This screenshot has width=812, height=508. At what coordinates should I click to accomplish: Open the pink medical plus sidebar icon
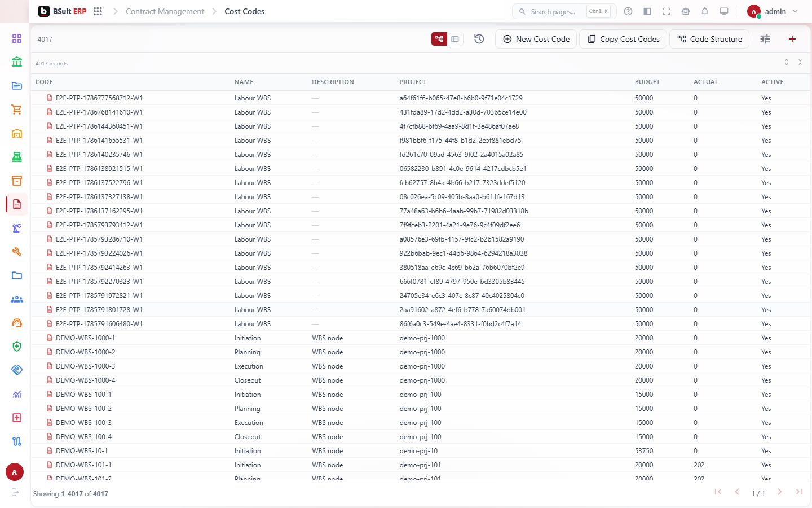tap(17, 418)
